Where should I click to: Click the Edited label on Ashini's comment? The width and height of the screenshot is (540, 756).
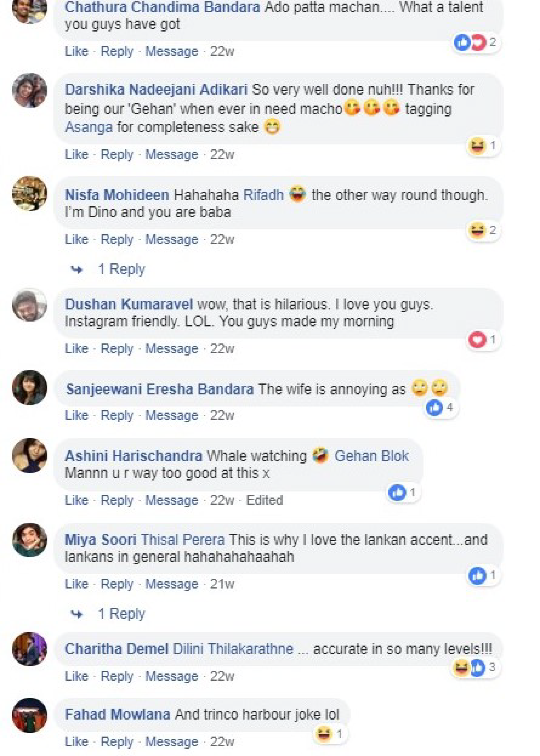pyautogui.click(x=265, y=500)
